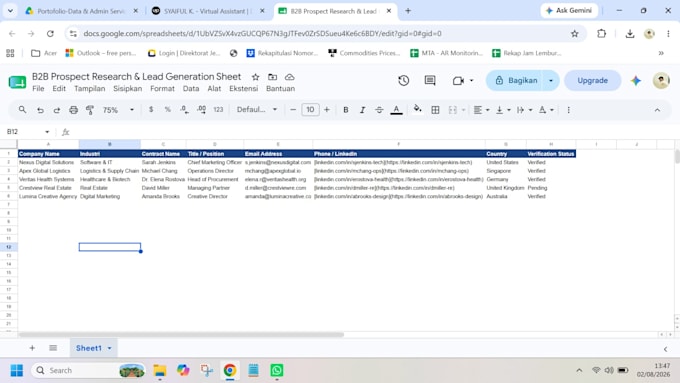Collapse the menus with the chevron
Image resolution: width=680 pixels, height=383 pixels.
(657, 110)
